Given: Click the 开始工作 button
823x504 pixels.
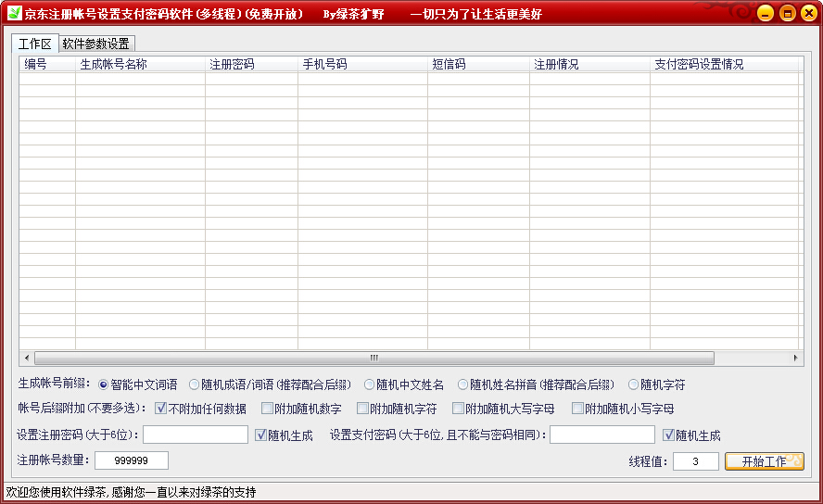Looking at the screenshot, I should coord(764,461).
